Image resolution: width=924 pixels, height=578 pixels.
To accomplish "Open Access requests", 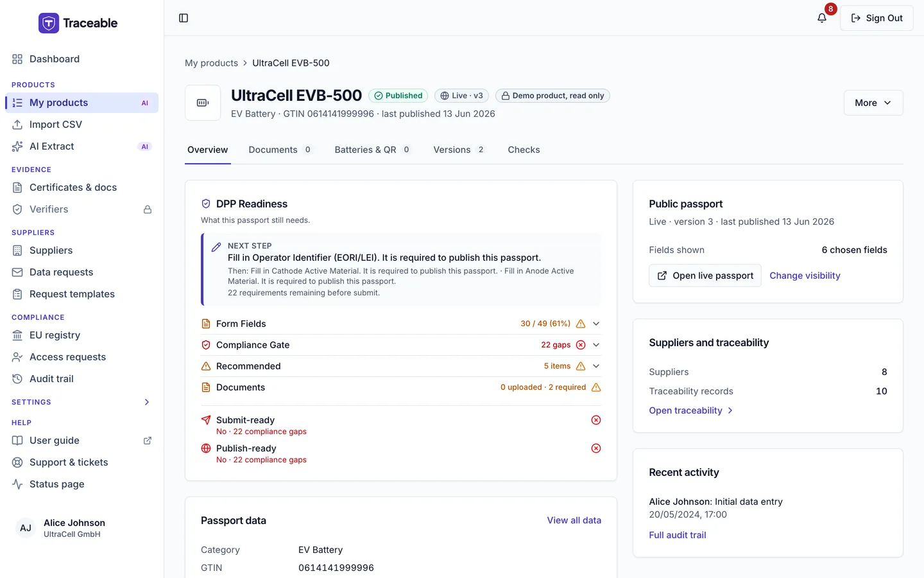I will tap(81, 357).
